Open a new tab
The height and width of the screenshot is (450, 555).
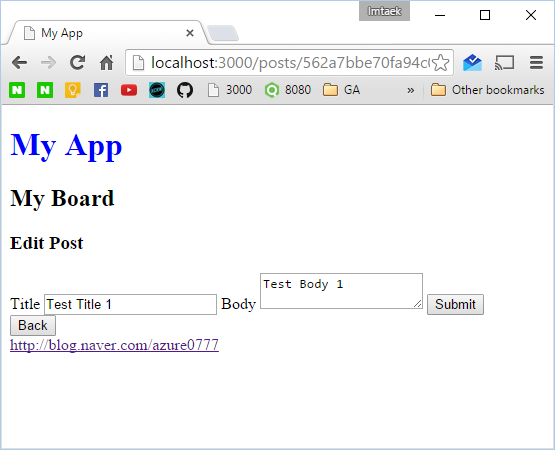223,33
